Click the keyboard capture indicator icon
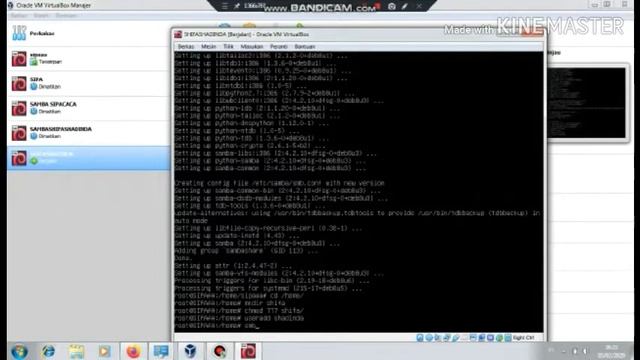This screenshot has height=360, width=640. (508, 338)
